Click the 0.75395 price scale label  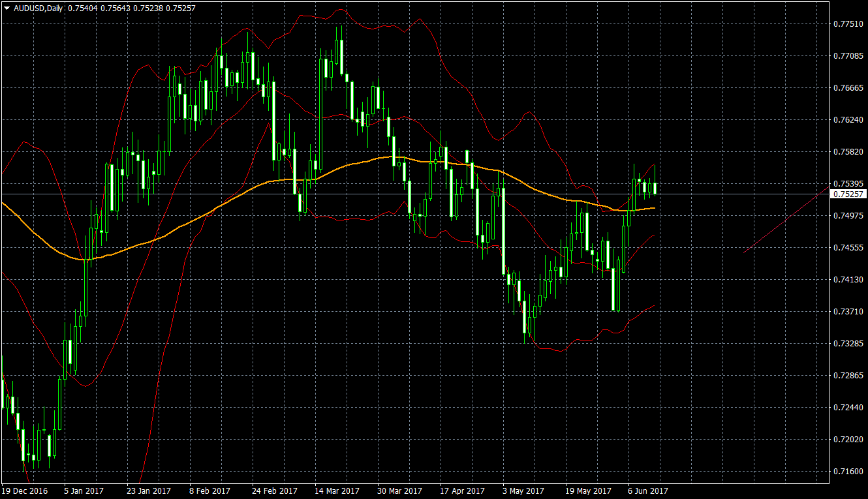[847, 184]
